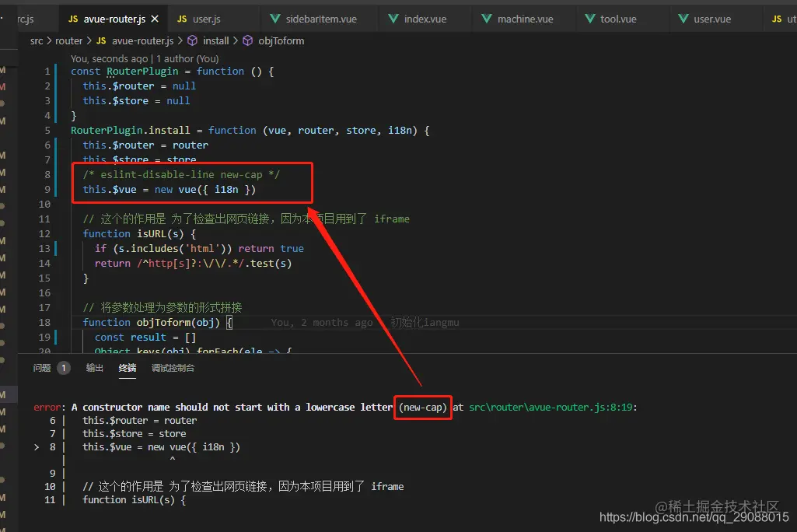The image size is (797, 532).
Task: Open the machine.vue tab
Action: click(x=525, y=19)
